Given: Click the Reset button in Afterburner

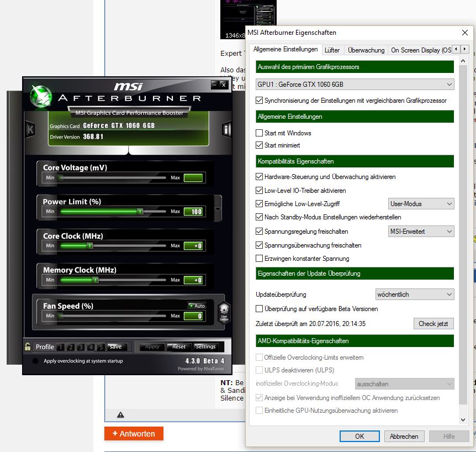Looking at the screenshot, I should pyautogui.click(x=179, y=346).
